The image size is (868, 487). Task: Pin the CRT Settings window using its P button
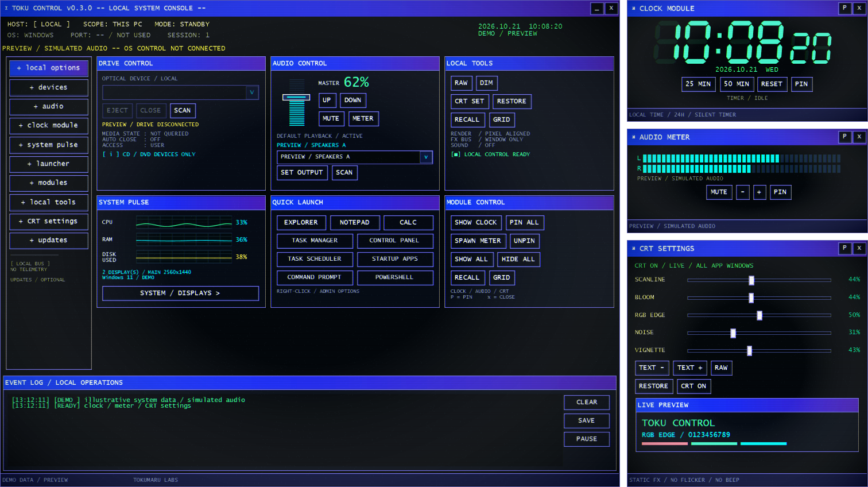pyautogui.click(x=844, y=248)
